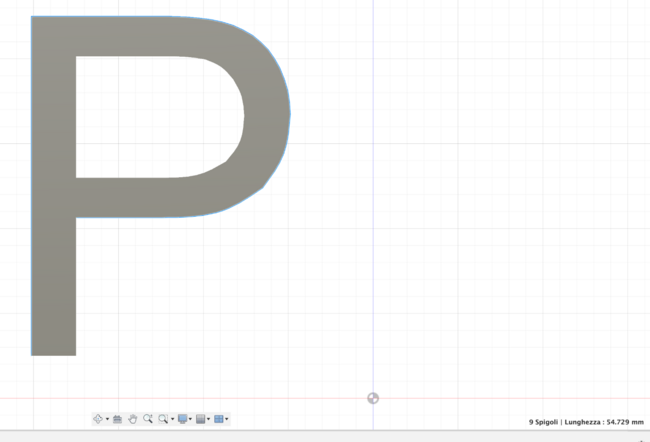The width and height of the screenshot is (650, 442).
Task: Expand the Viewports dropdown arrow
Action: (228, 419)
